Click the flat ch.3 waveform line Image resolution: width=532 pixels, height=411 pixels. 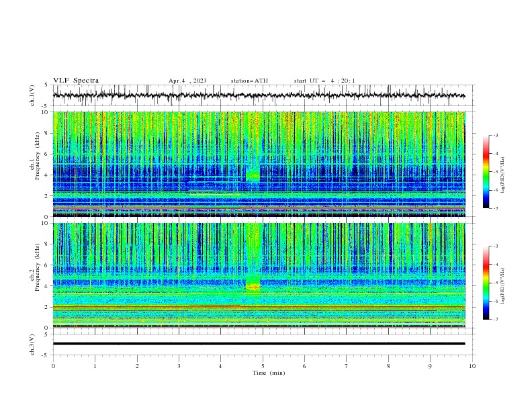tap(259, 344)
